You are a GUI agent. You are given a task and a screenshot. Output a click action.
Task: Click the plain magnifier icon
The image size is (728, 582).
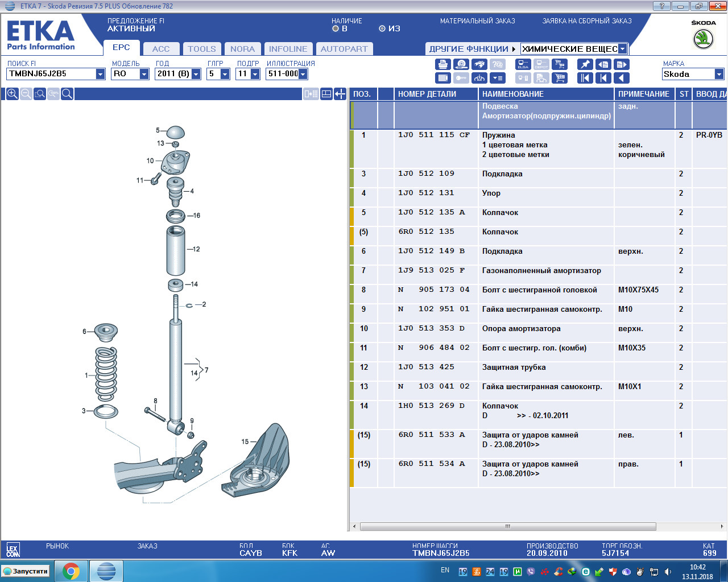(67, 94)
